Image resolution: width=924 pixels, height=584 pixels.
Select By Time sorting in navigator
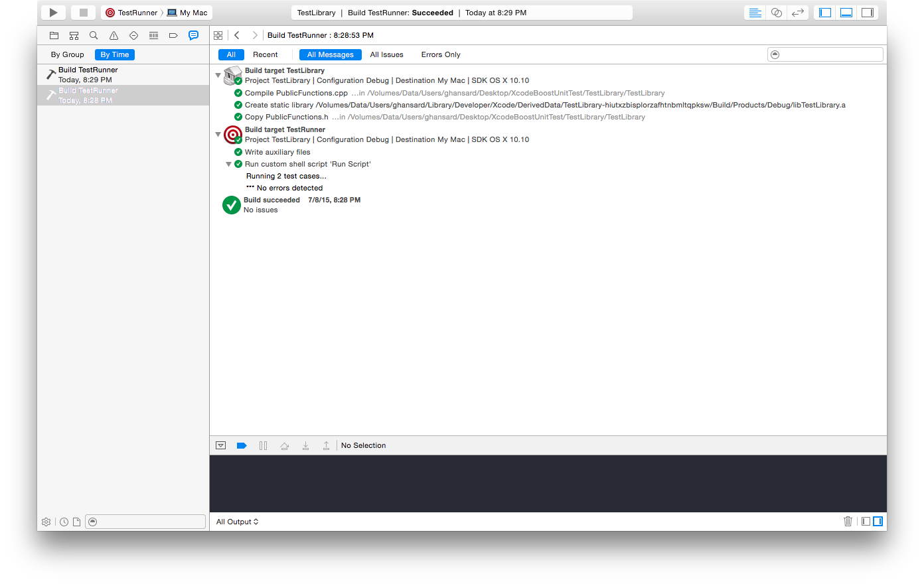point(115,54)
